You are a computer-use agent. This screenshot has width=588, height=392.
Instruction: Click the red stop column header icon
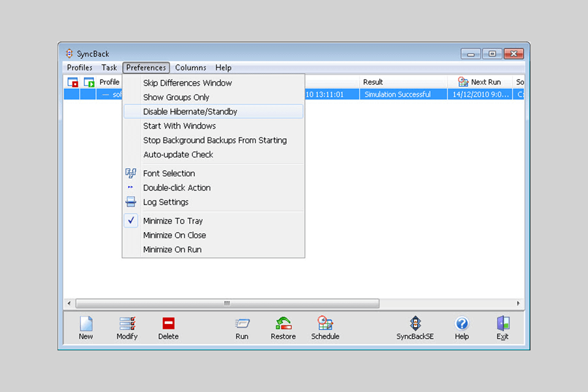click(73, 82)
